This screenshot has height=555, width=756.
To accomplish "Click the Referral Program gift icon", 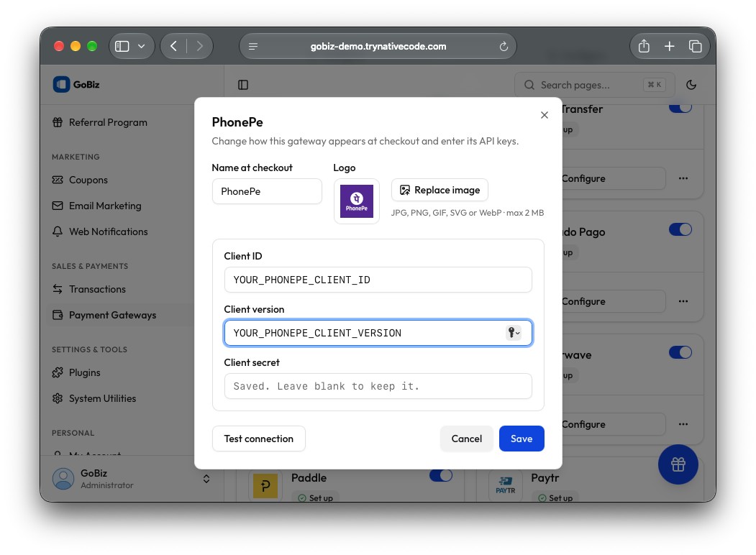I will [58, 122].
